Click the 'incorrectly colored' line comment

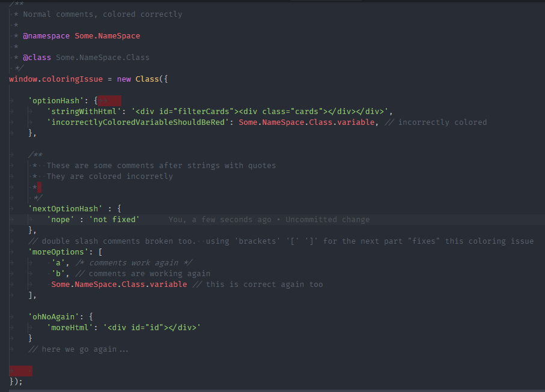click(436, 122)
